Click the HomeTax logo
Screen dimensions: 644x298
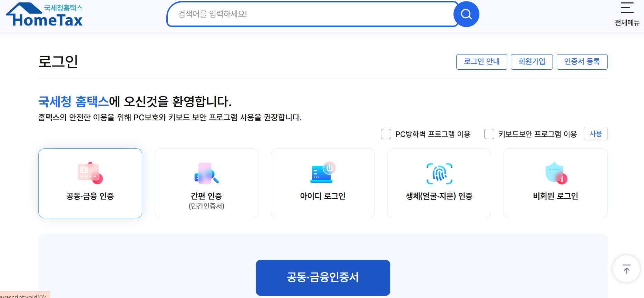point(44,15)
